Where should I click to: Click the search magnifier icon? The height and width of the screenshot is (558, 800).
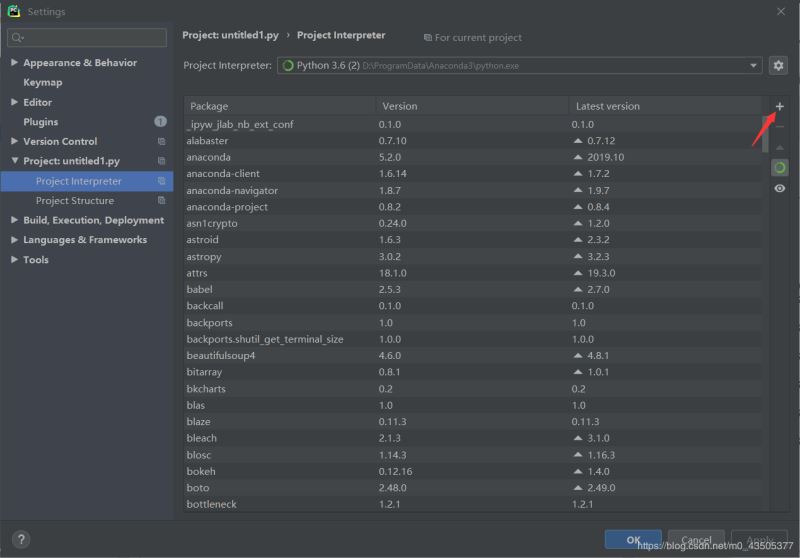click(x=17, y=37)
